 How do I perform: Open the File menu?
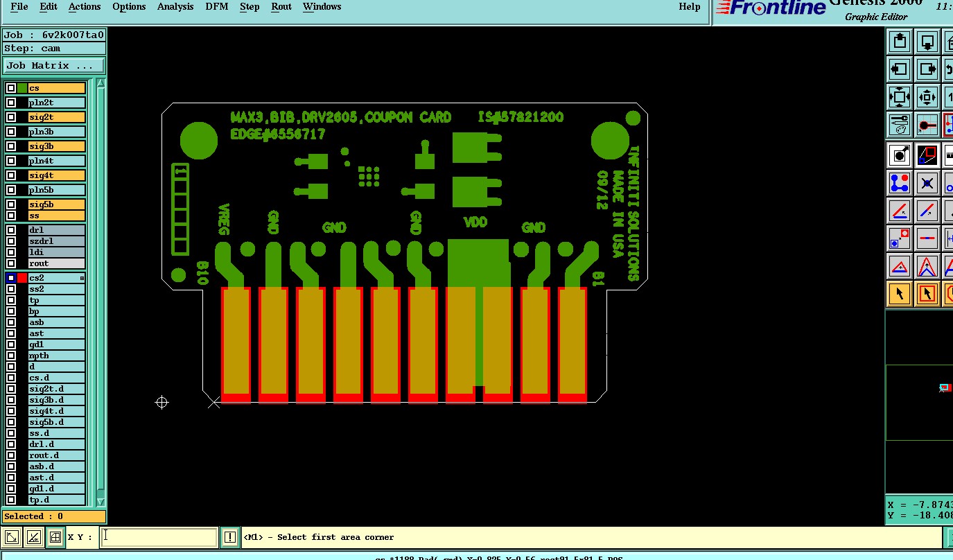pyautogui.click(x=19, y=7)
